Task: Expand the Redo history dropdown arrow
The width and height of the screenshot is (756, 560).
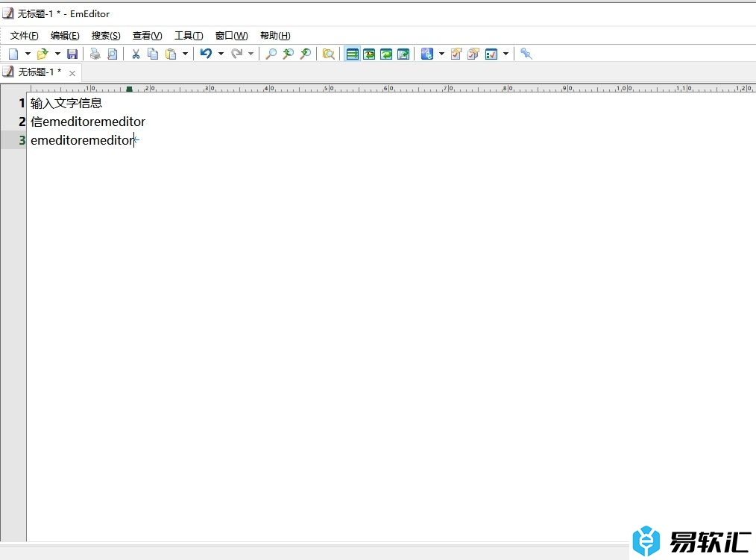Action: [251, 54]
